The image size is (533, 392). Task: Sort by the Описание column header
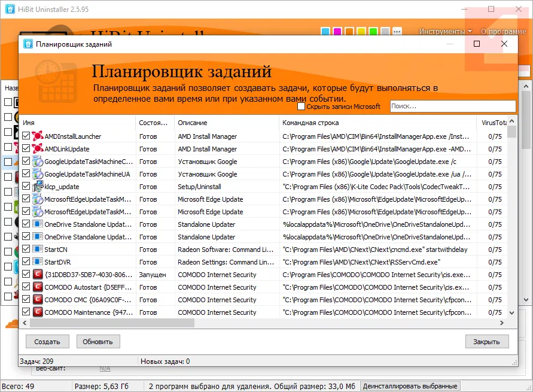click(227, 123)
